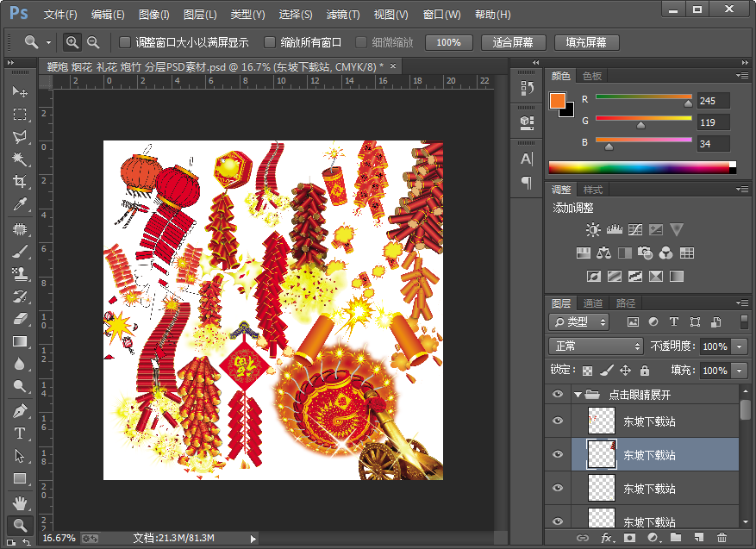
Task: Enable 调整窗口大小以满屏显示 checkbox
Action: (125, 42)
